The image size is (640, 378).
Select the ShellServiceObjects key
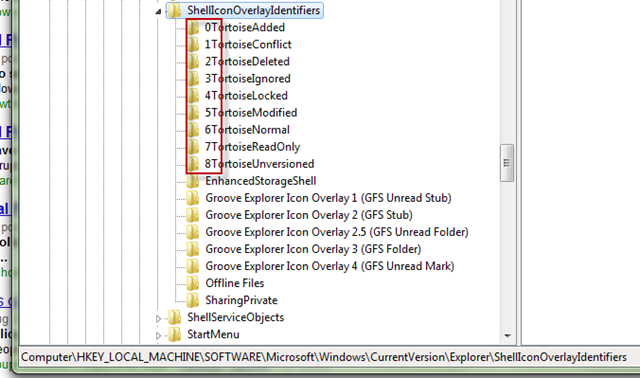(x=236, y=318)
